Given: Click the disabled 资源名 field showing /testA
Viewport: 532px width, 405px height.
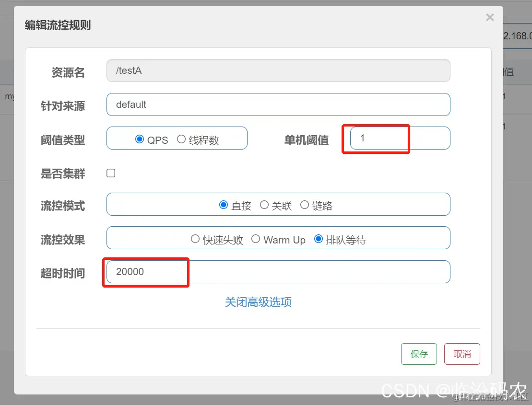Looking at the screenshot, I should pyautogui.click(x=278, y=70).
